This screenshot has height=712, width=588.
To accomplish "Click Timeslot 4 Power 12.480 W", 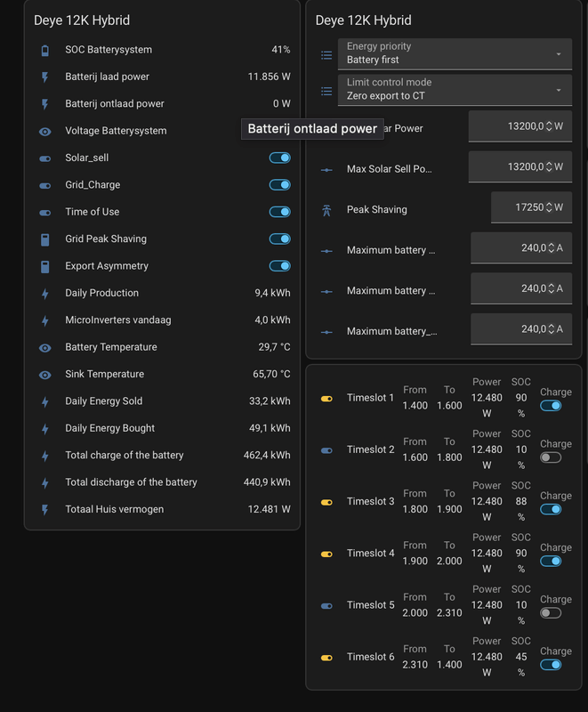I will point(487,561).
